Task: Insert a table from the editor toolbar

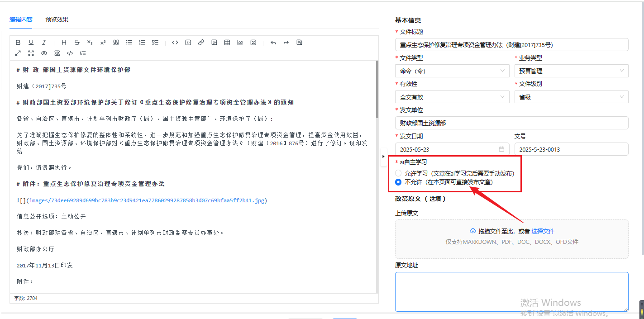Action: pos(227,43)
